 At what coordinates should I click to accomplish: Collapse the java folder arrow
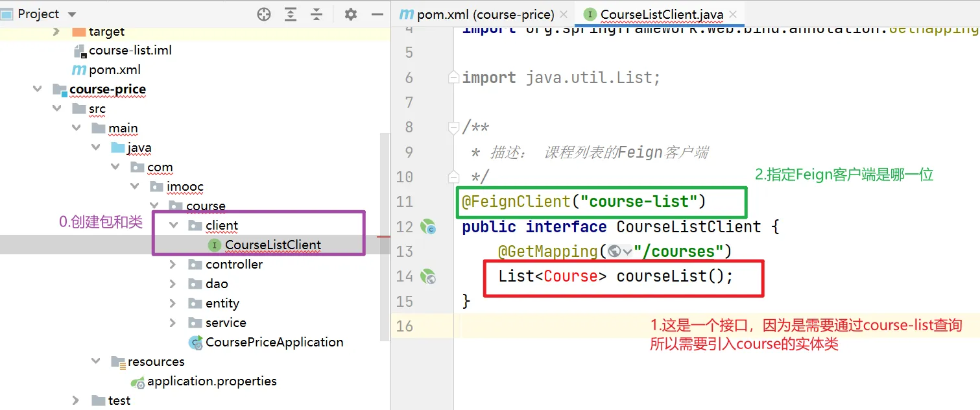click(x=96, y=147)
